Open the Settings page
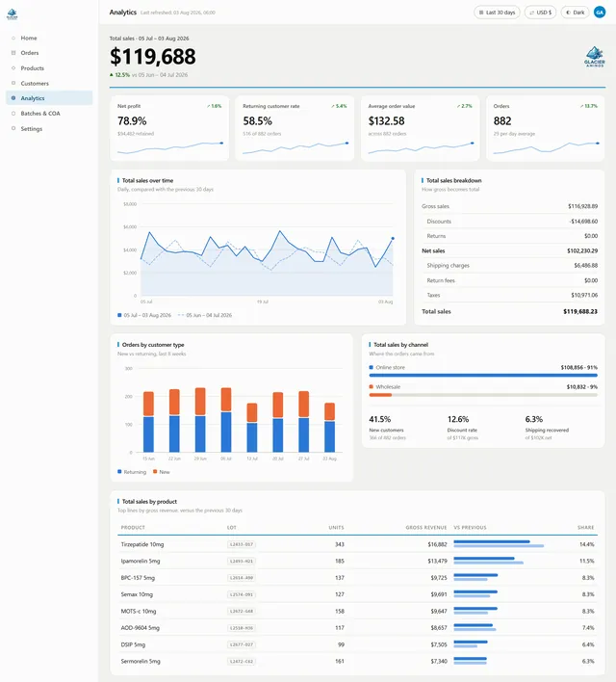The image size is (616, 682). tap(49, 128)
